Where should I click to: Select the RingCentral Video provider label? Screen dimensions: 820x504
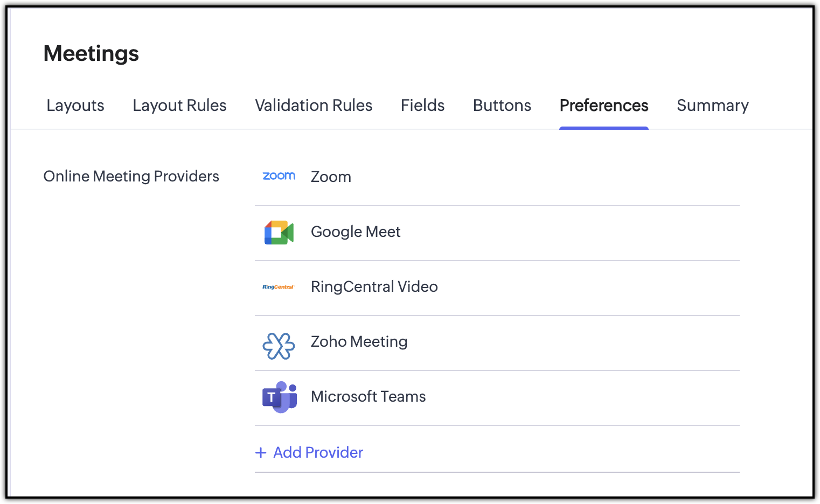[x=374, y=286]
